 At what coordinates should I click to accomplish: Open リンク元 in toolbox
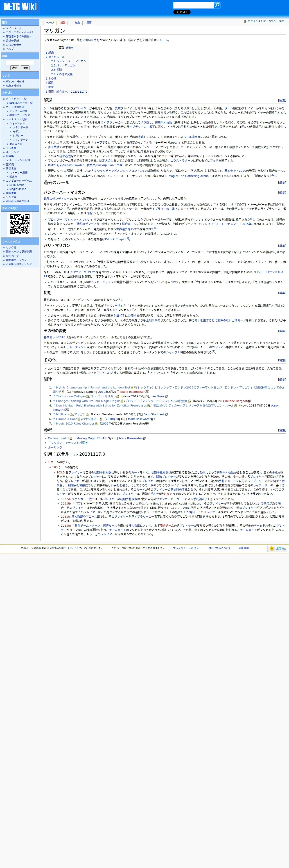tap(11, 248)
